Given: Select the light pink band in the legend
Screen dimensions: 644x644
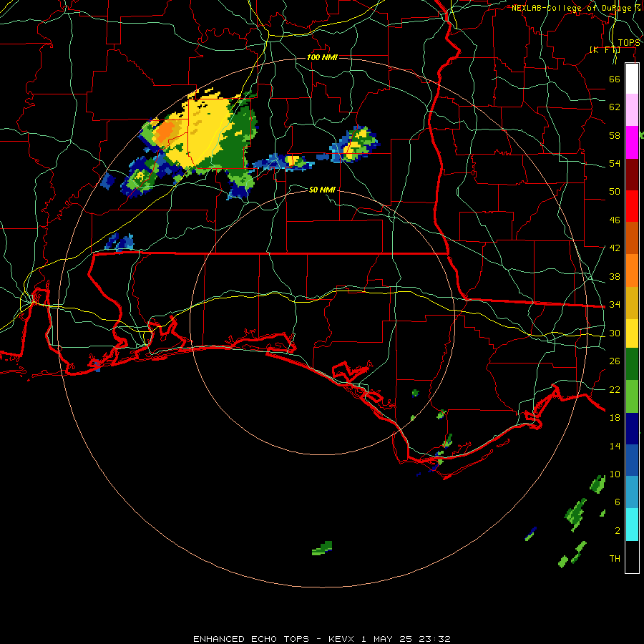Looking at the screenshot, I should (632, 110).
